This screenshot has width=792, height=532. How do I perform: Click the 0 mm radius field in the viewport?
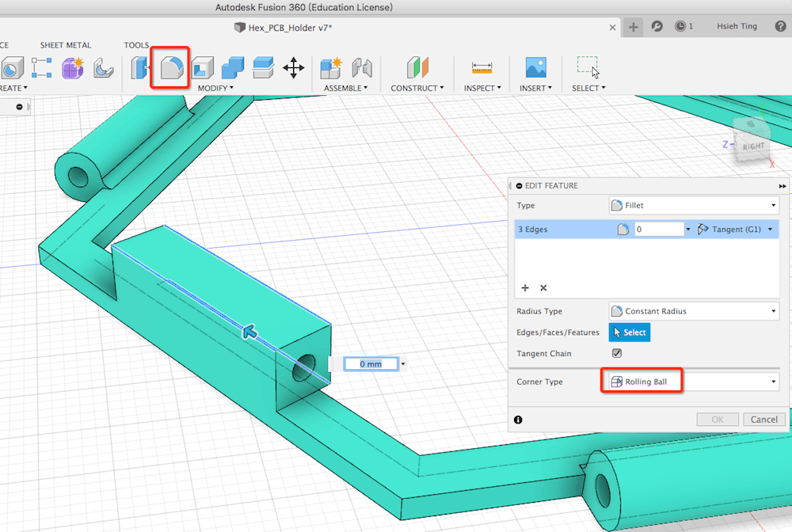point(370,364)
